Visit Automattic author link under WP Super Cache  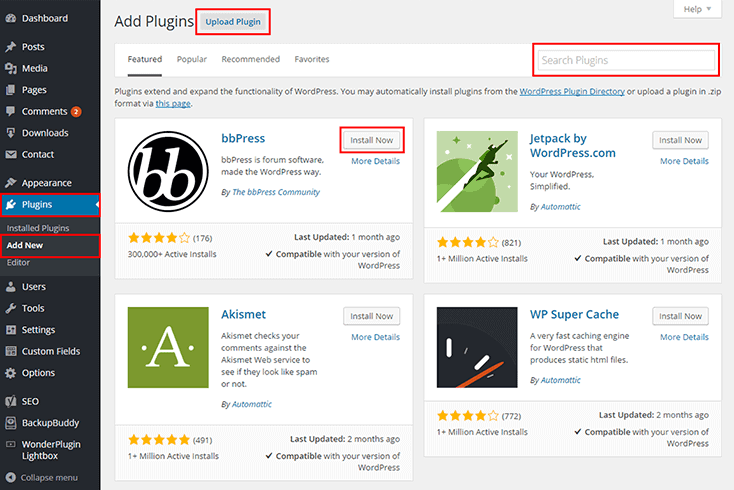tap(560, 380)
